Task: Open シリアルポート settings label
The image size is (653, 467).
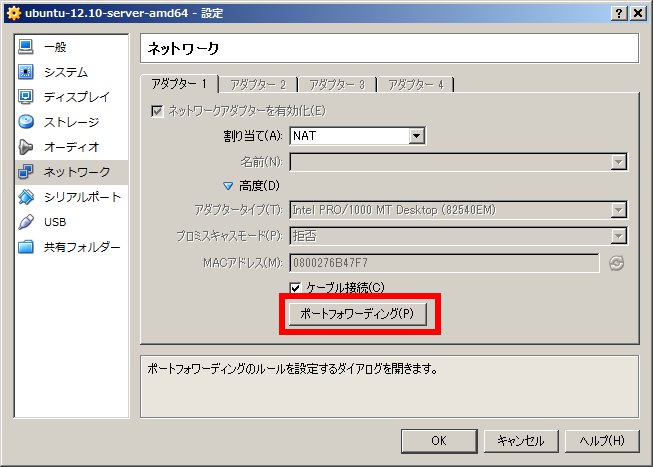Action: click(x=82, y=197)
